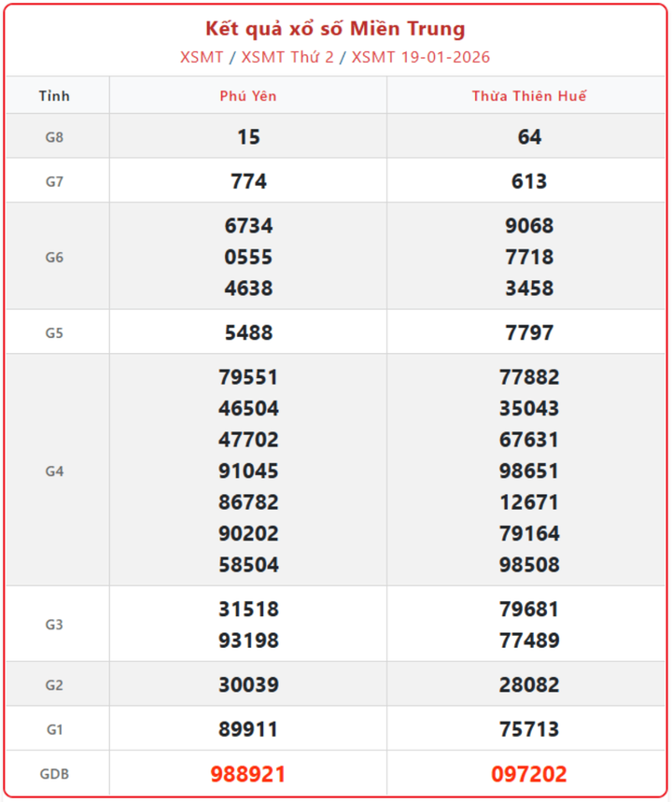Select Phú Yên G1 number 89911

[x=248, y=729]
